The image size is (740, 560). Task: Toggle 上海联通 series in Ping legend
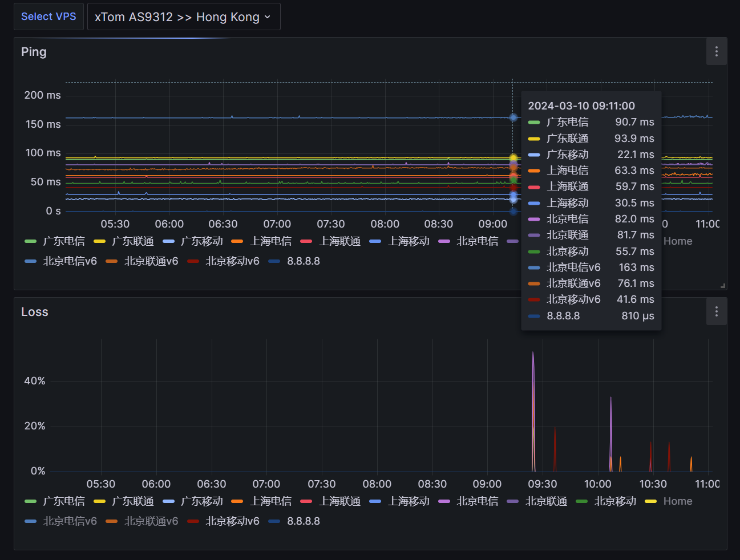click(339, 241)
